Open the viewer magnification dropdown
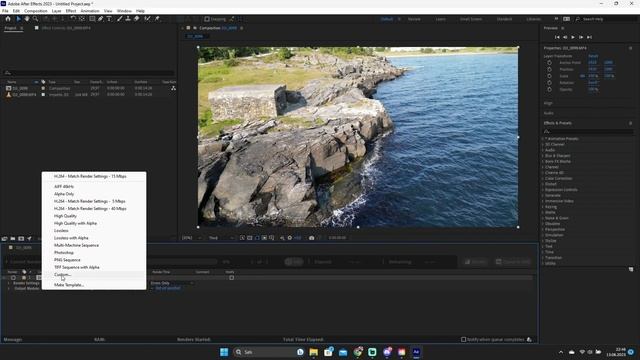 (x=191, y=238)
